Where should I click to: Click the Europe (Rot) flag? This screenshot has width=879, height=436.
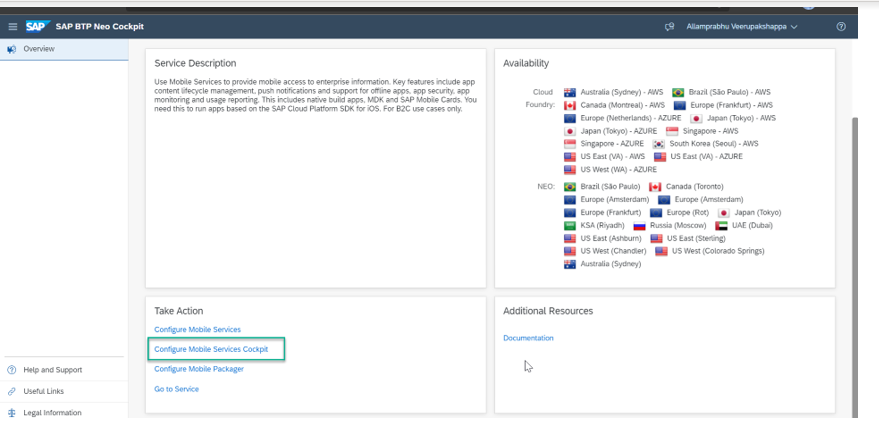pyautogui.click(x=656, y=213)
